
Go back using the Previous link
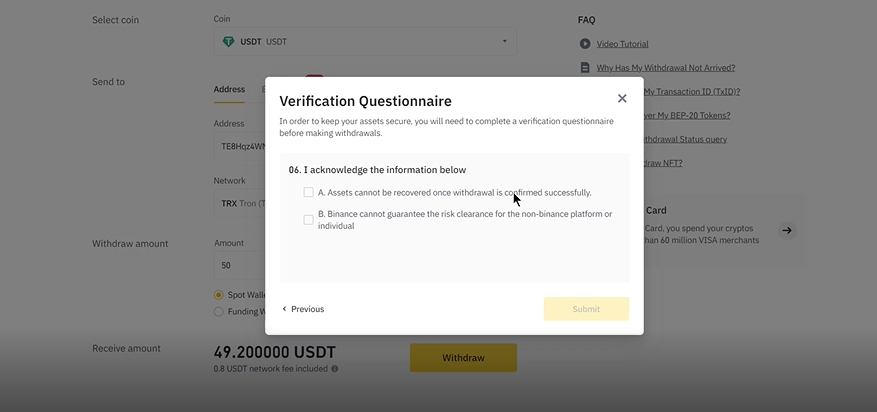click(x=303, y=309)
